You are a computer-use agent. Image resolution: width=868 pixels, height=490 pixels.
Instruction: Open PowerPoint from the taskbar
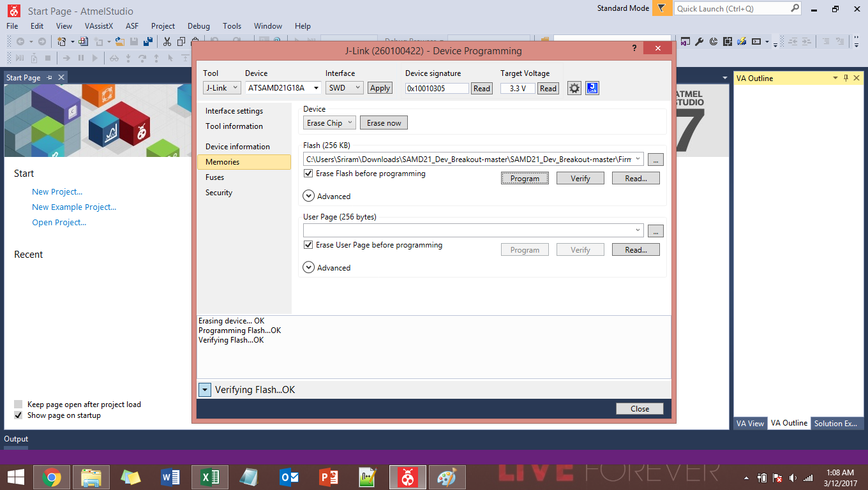tap(329, 477)
